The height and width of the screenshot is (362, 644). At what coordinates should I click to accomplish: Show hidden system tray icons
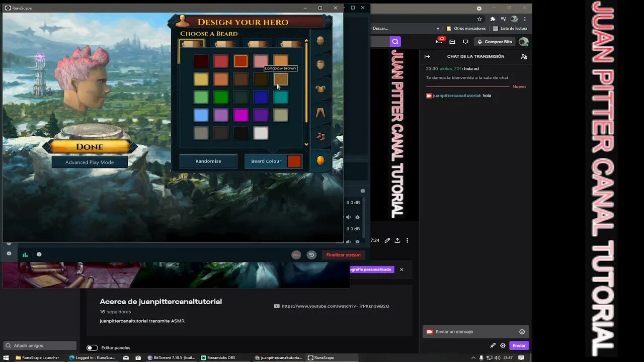click(473, 357)
